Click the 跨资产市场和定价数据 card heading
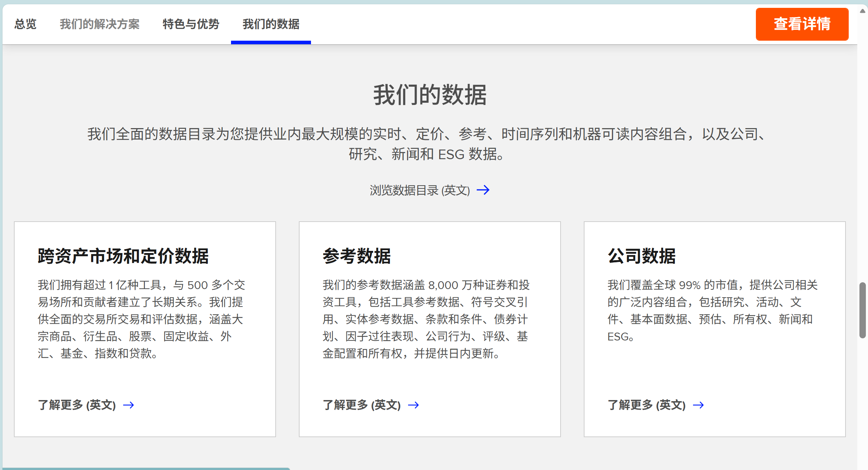868x470 pixels. point(123,255)
